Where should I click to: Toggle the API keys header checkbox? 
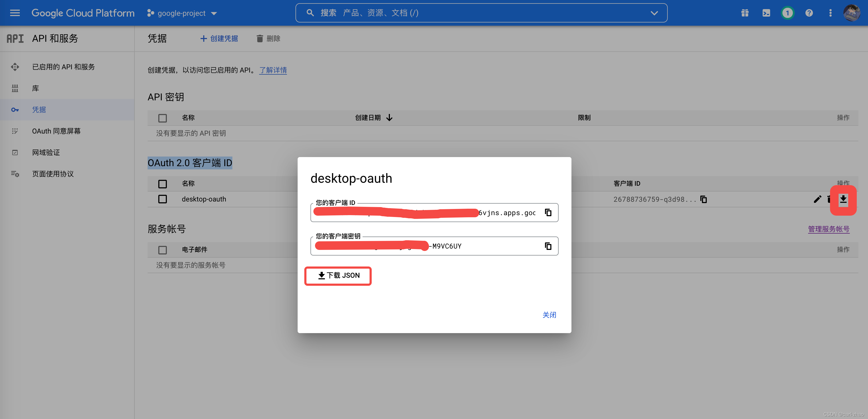point(162,118)
